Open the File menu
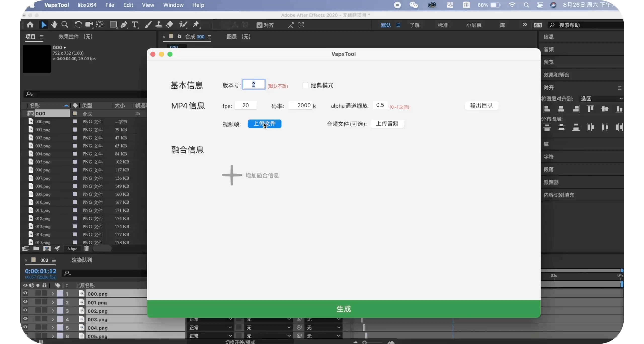The image size is (644, 344). [x=110, y=5]
